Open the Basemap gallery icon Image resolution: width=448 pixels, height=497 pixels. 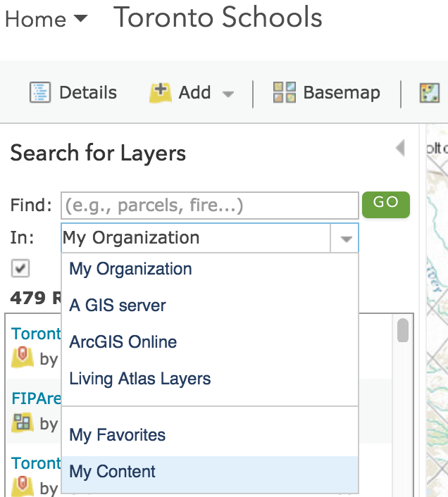285,92
